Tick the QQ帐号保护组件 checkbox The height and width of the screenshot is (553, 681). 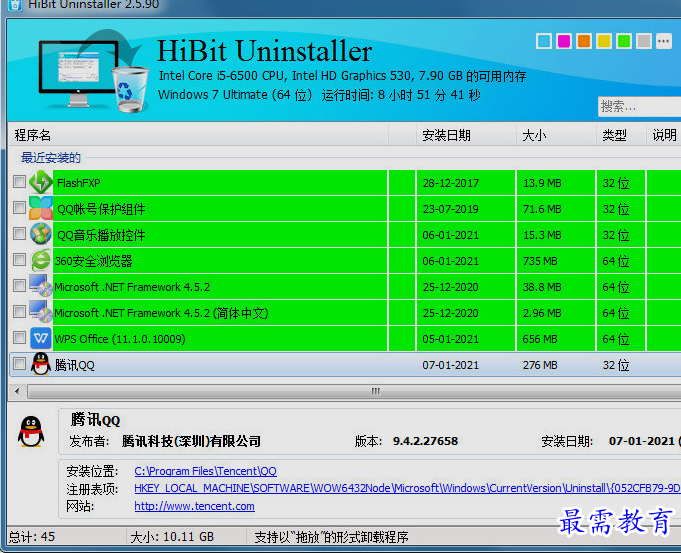(19, 208)
